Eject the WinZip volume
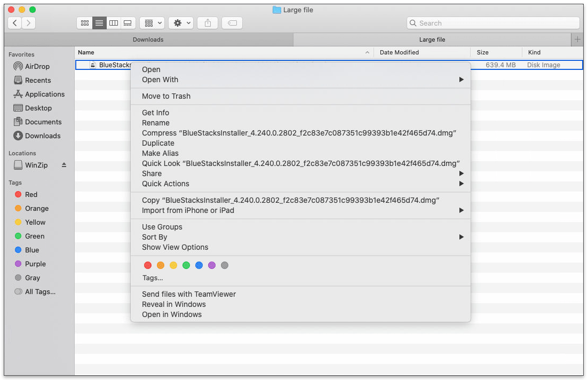 (x=64, y=165)
